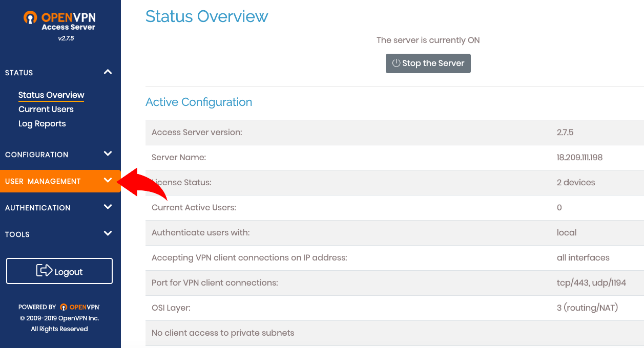Click the 'local' authentication value

coord(567,233)
